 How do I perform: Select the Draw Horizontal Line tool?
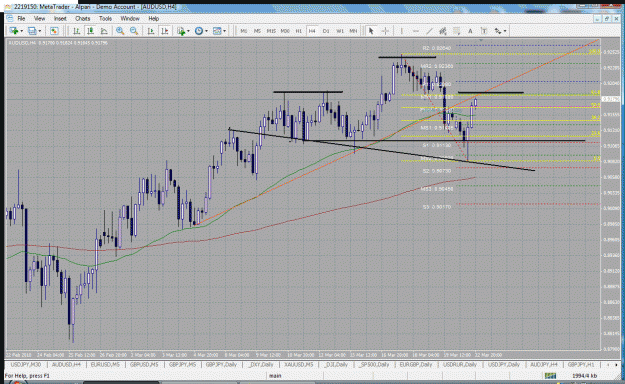(415, 31)
